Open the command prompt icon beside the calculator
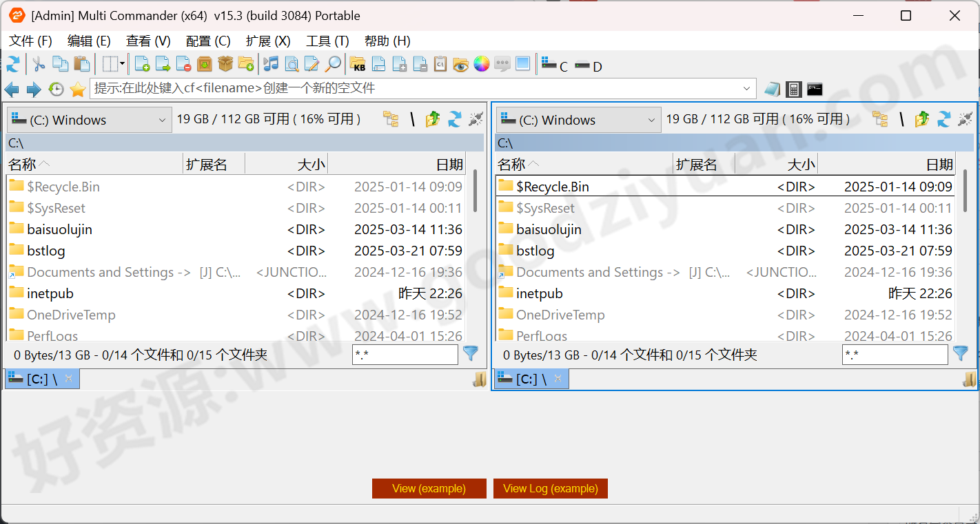980x524 pixels. (815, 89)
